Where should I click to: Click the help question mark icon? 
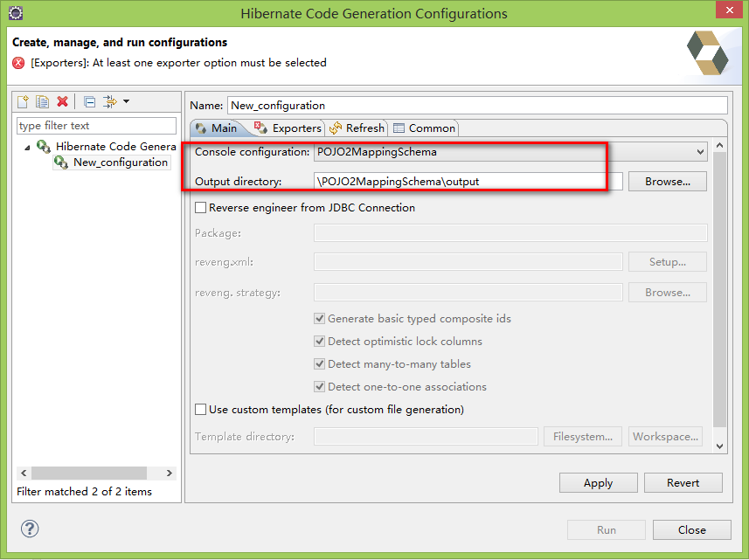point(30,529)
